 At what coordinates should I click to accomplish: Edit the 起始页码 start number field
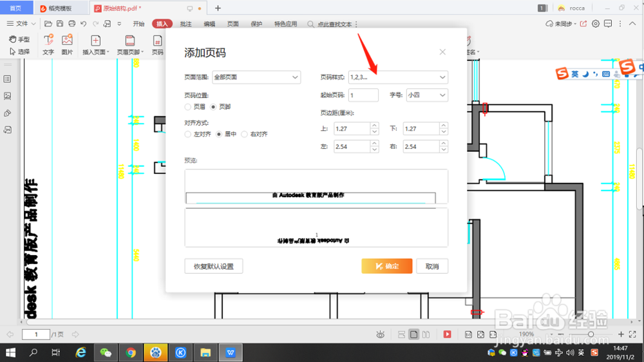tap(363, 95)
